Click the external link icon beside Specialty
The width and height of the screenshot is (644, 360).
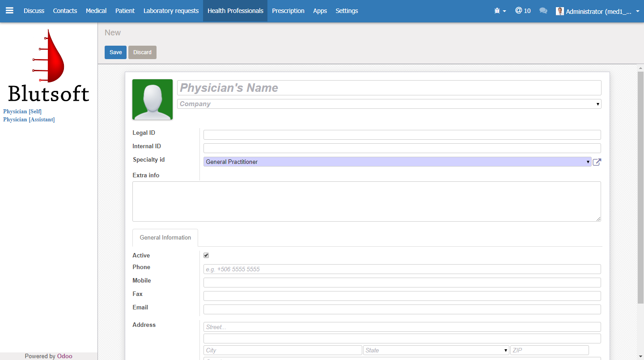pos(597,162)
